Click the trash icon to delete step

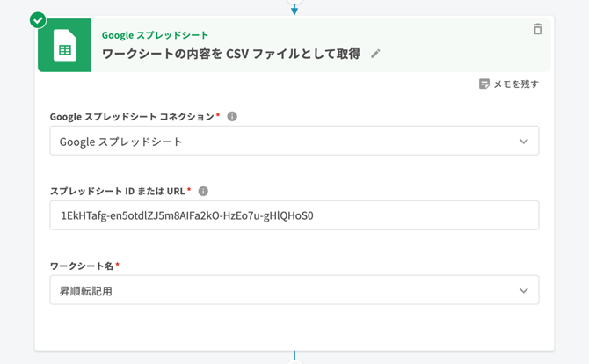pos(537,29)
